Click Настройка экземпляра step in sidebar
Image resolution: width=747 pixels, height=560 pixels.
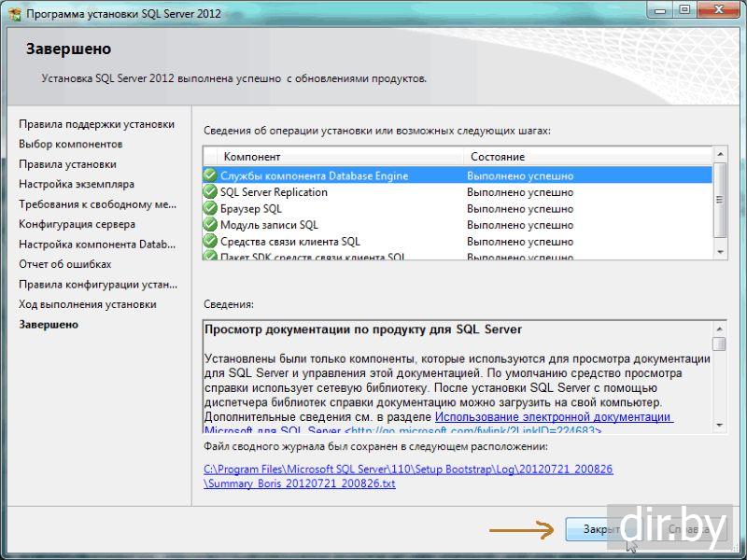click(x=77, y=184)
